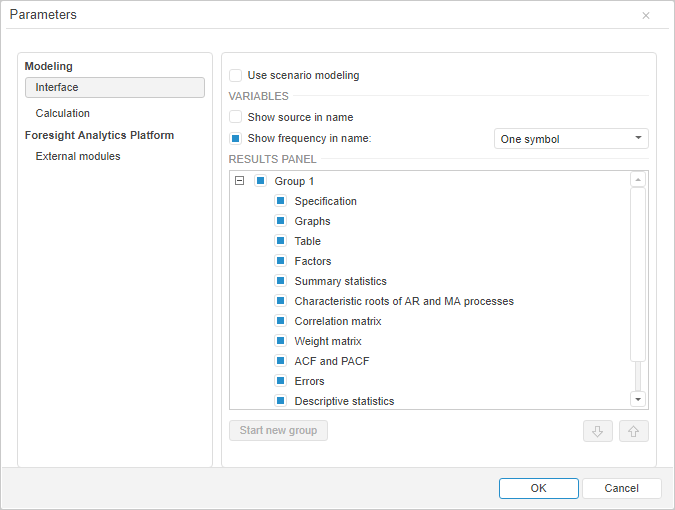Open the One symbol dropdown
Image resolution: width=675 pixels, height=510 pixels.
click(x=572, y=139)
